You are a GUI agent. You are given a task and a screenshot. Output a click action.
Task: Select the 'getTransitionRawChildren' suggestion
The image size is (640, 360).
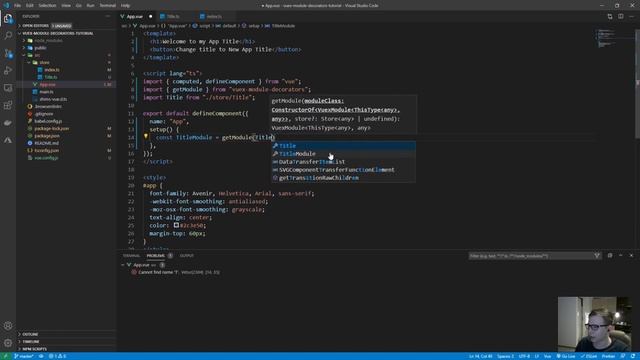pyautogui.click(x=344, y=178)
